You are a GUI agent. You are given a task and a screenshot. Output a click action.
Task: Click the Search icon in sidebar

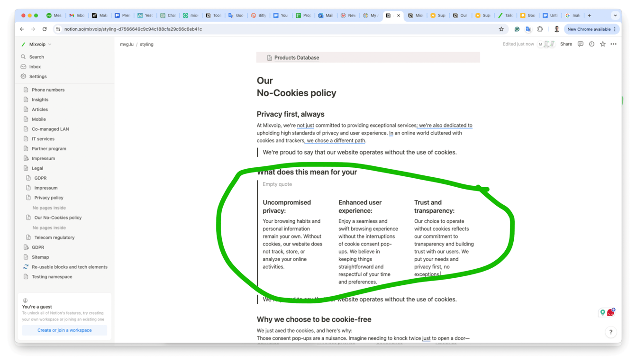point(23,57)
